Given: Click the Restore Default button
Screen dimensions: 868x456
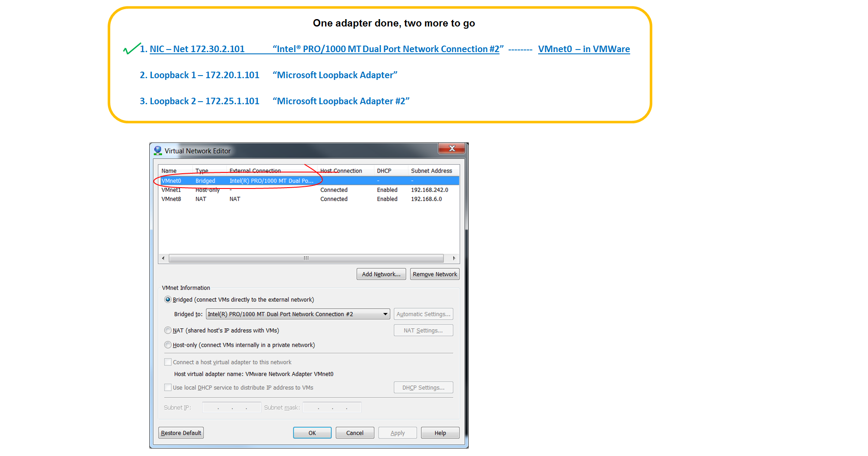Looking at the screenshot, I should click(181, 433).
